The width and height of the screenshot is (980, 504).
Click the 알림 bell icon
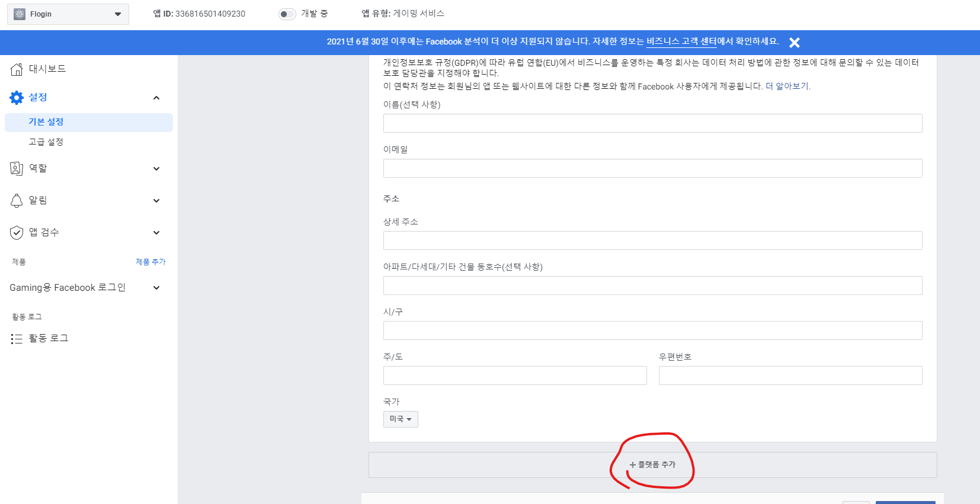pos(17,201)
